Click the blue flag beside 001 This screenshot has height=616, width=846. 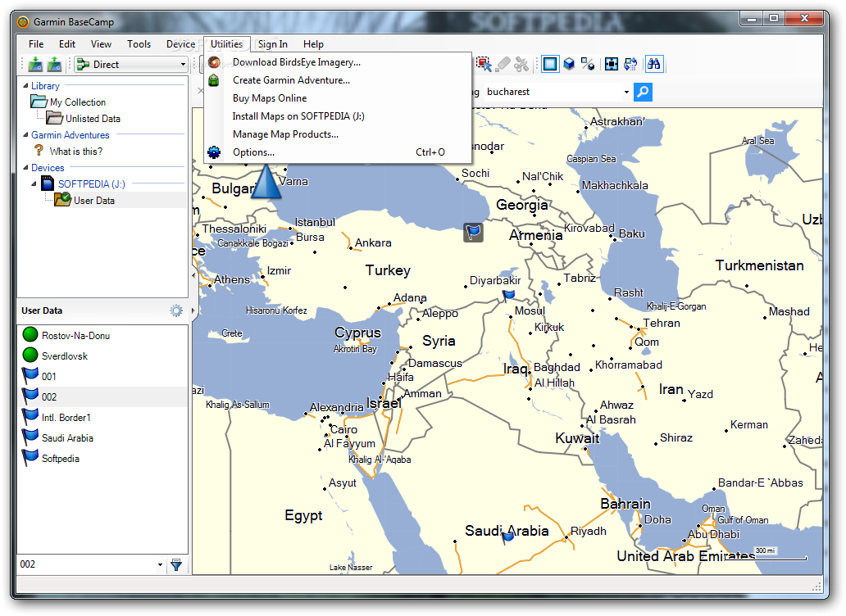click(30, 376)
